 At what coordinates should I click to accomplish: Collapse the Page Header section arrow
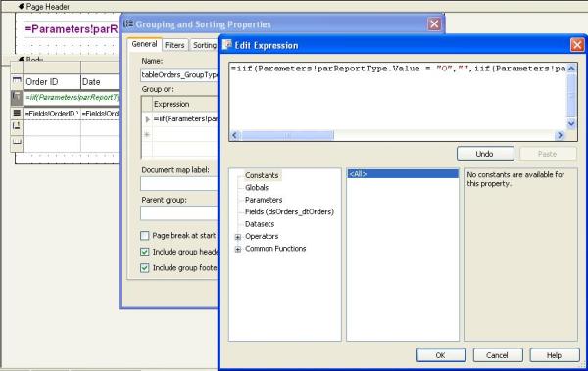pos(22,6)
